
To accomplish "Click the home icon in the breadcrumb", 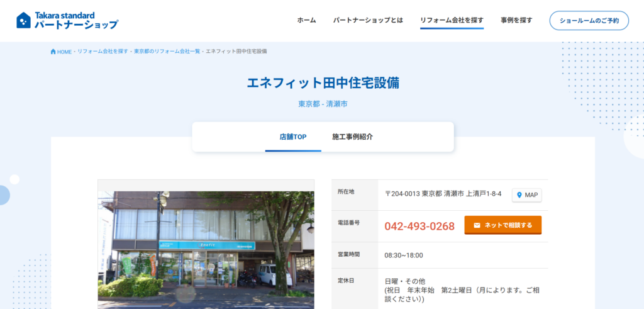I will tap(53, 52).
